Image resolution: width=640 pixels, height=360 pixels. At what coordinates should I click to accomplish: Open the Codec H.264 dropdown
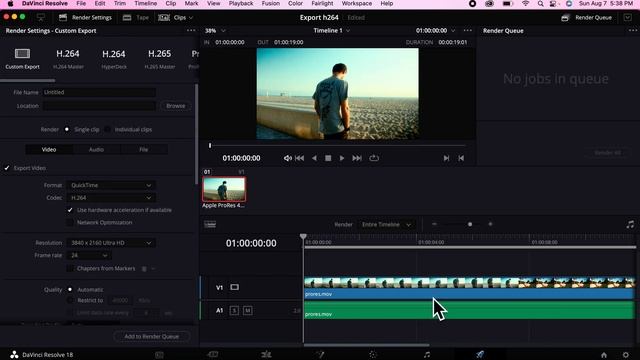click(111, 198)
